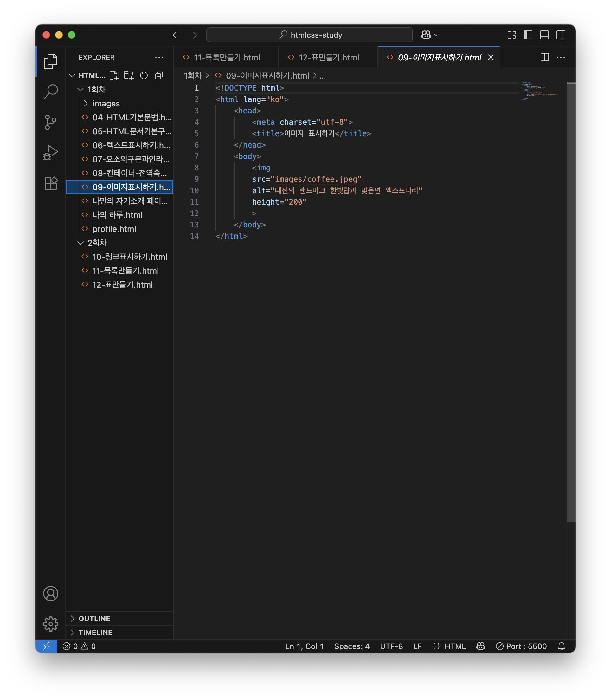Collapse all folders in Explorer
611x700 pixels.
159,75
